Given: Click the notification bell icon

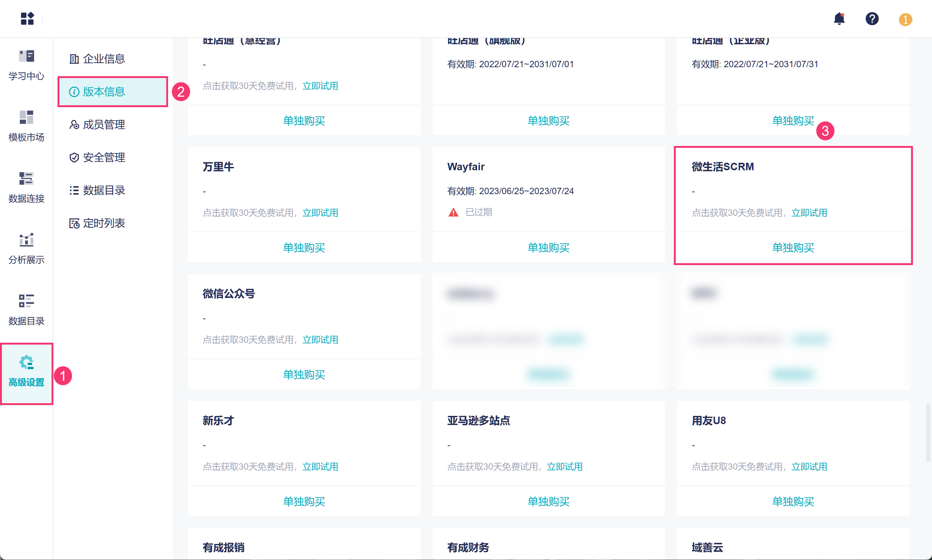Looking at the screenshot, I should point(839,19).
